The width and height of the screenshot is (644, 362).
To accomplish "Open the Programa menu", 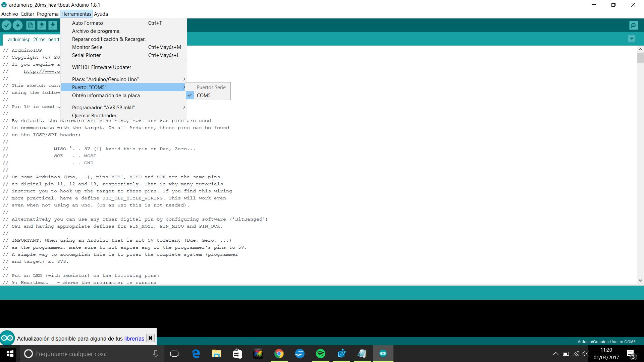I will 48,14.
